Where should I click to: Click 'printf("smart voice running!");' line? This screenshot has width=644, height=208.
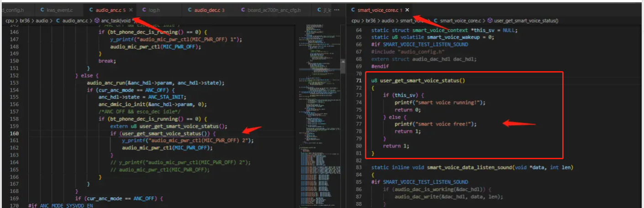coord(440,102)
